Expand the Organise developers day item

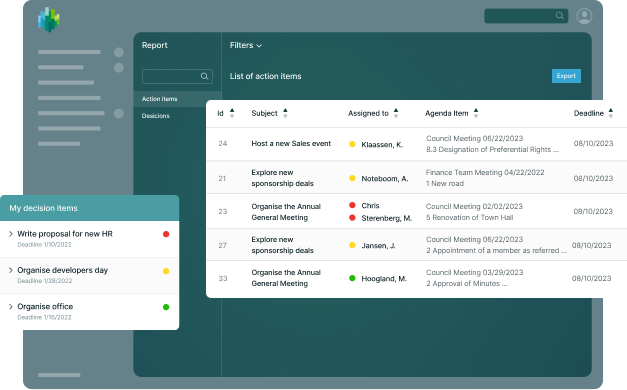[x=11, y=270]
